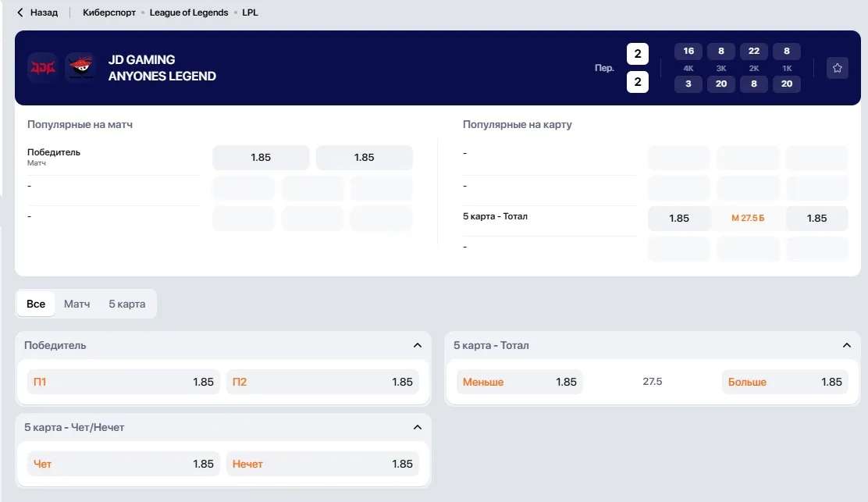
Task: Go to LPL breadcrumb link
Action: 251,12
